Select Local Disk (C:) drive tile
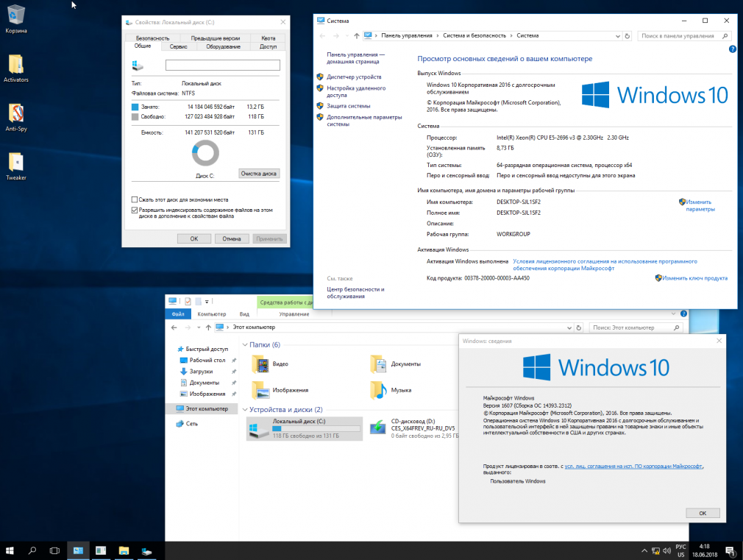 point(305,429)
